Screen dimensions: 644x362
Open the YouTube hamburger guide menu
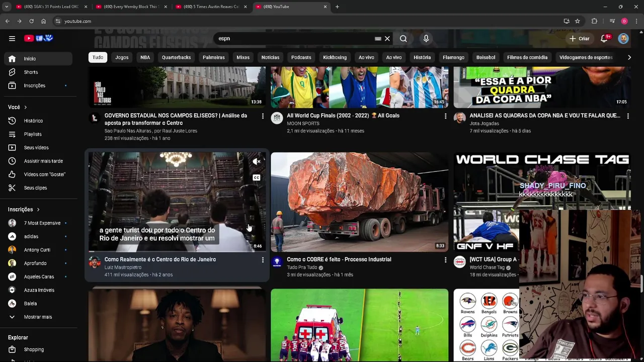12,38
